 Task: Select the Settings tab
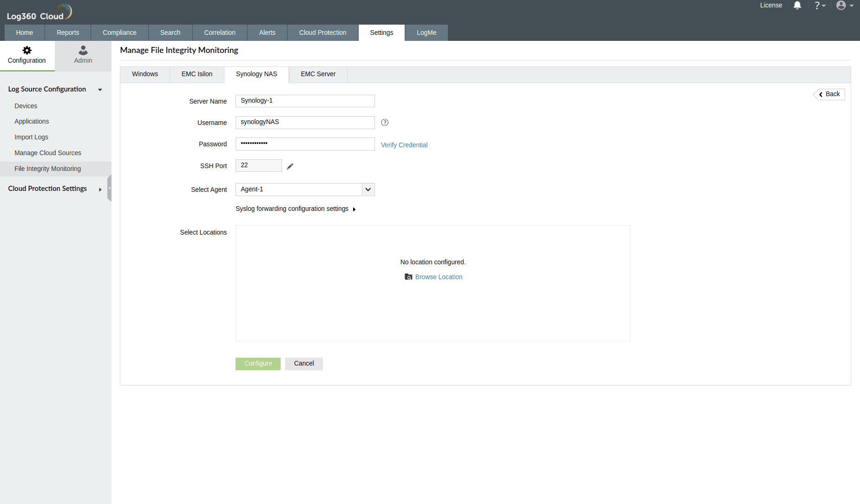coord(381,33)
